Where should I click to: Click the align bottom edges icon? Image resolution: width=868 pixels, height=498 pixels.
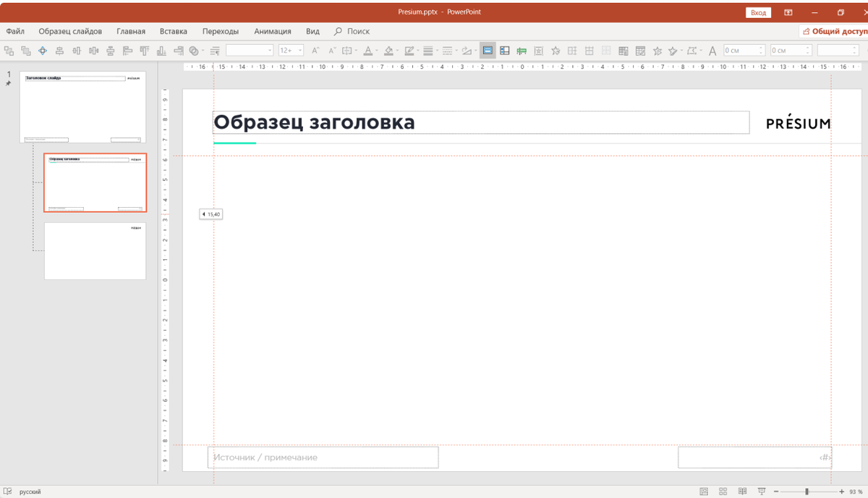tap(161, 51)
